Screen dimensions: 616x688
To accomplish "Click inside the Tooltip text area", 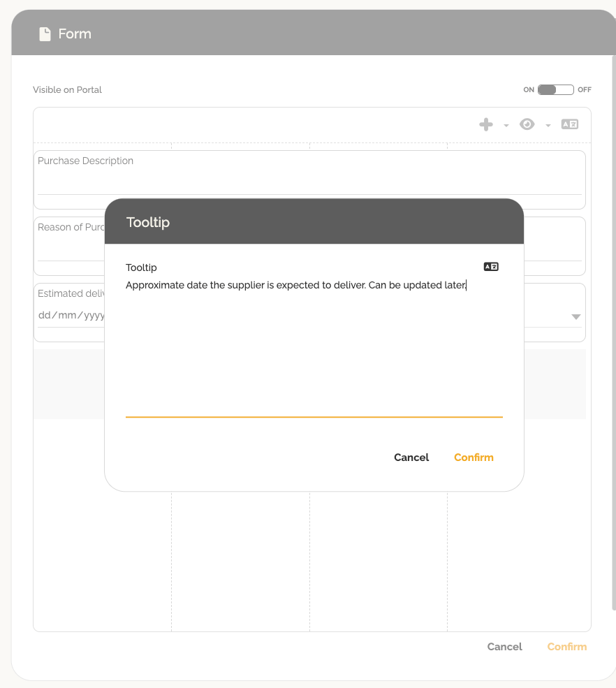I will click(x=314, y=349).
